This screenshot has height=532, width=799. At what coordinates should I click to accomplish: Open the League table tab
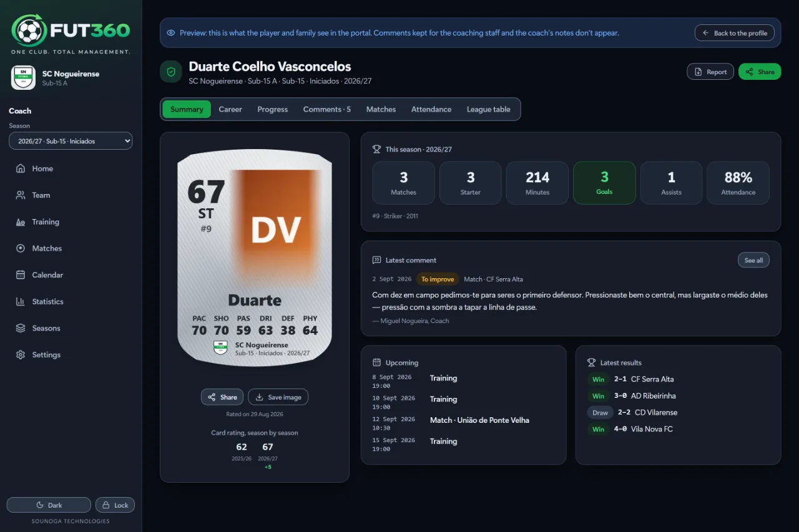(x=489, y=109)
